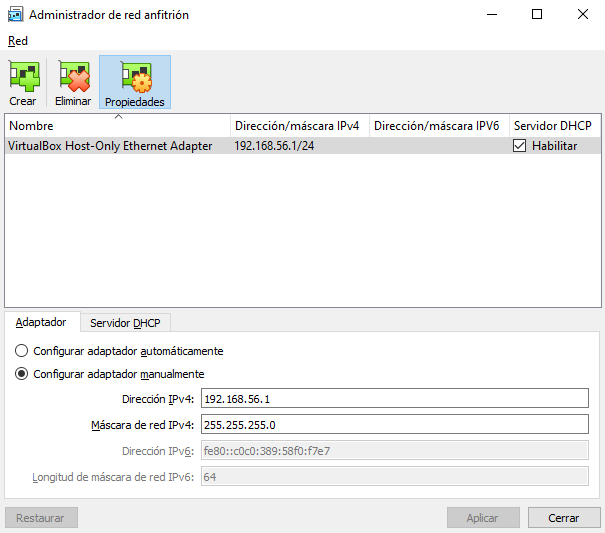Select the Adaptador tab

41,323
